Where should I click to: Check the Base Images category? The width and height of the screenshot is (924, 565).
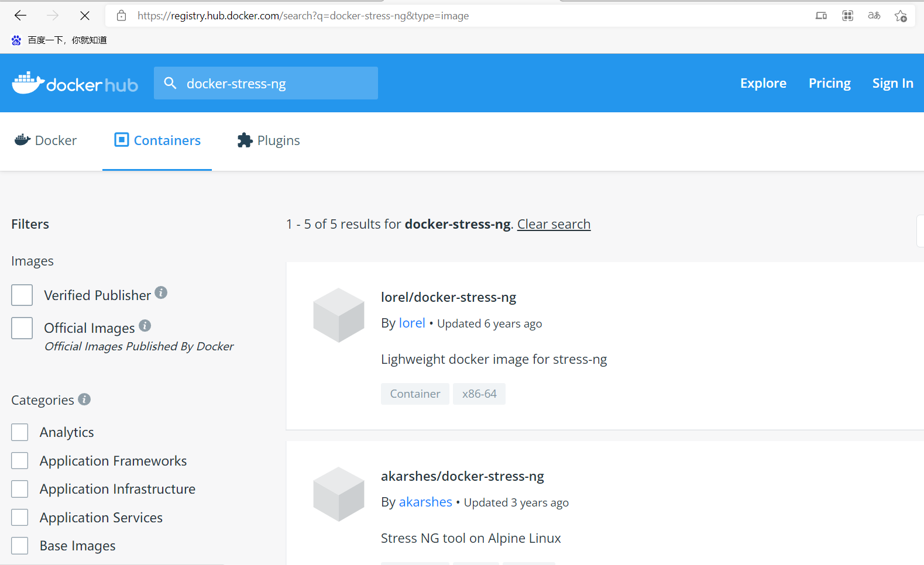click(20, 546)
